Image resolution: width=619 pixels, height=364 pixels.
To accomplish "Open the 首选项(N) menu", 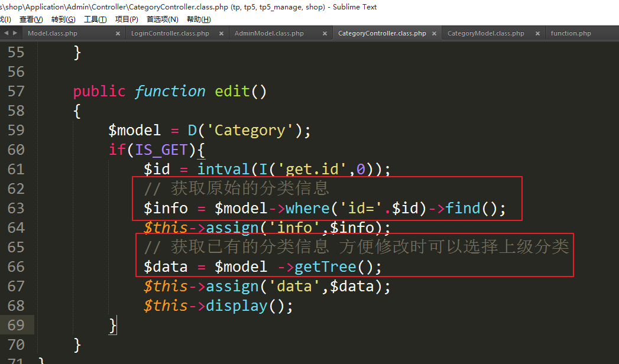I will point(162,19).
